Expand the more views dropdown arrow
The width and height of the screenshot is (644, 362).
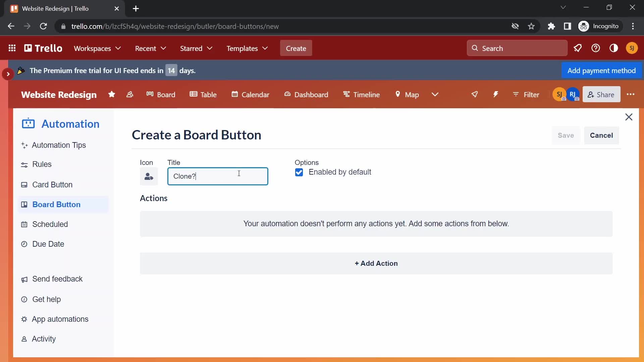435,94
